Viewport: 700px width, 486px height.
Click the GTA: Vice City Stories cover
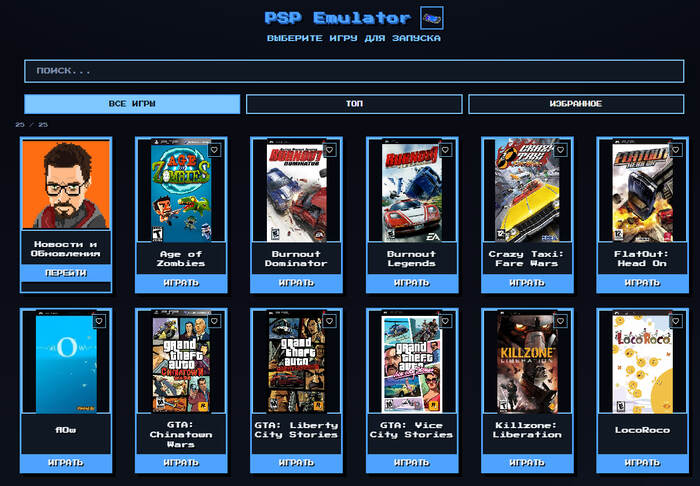tap(412, 361)
